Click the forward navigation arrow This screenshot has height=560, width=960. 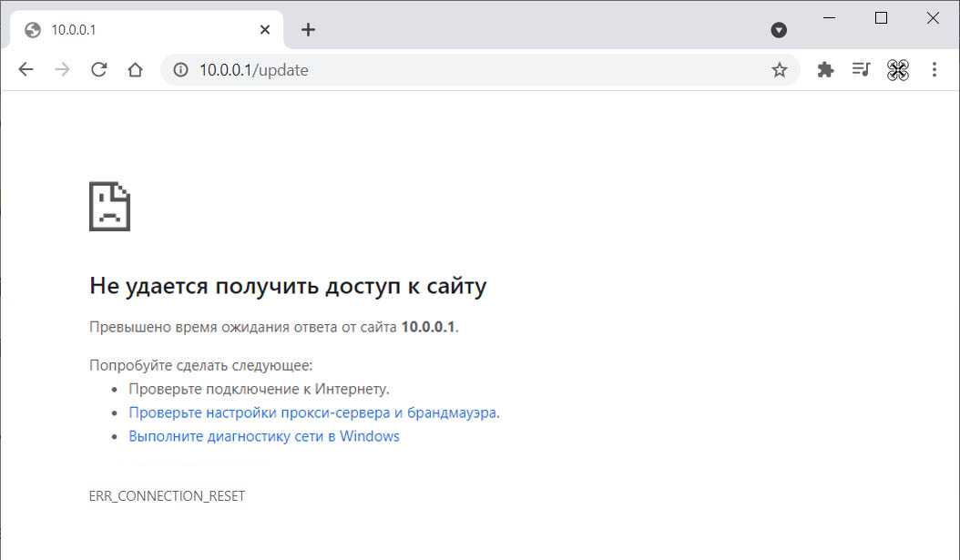62,70
